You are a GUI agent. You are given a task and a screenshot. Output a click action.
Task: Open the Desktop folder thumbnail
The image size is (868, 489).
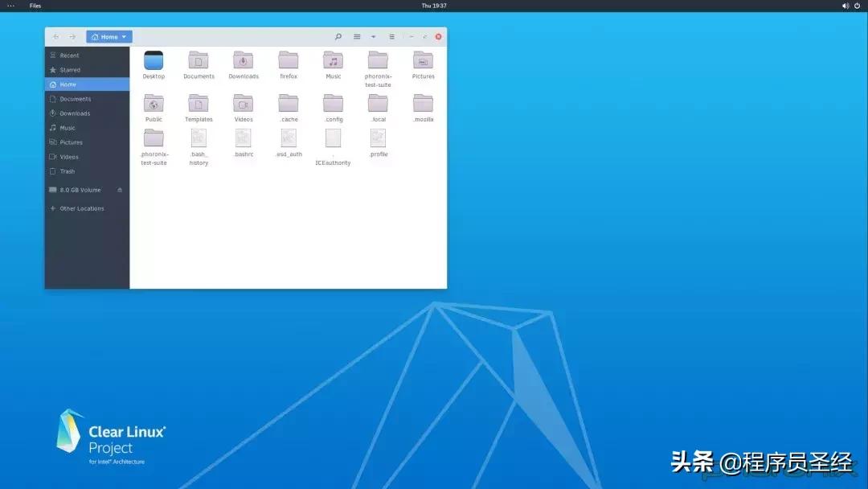[154, 61]
